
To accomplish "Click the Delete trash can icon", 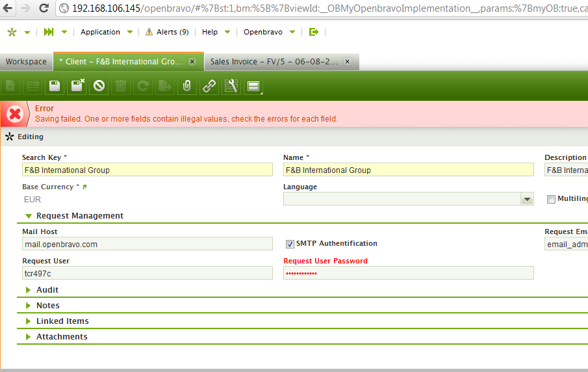I will coord(121,86).
